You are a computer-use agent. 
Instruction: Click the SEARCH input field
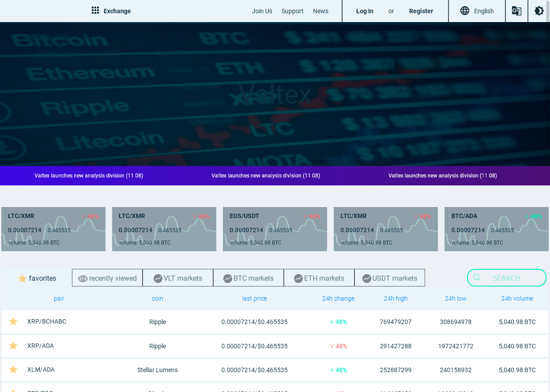507,278
